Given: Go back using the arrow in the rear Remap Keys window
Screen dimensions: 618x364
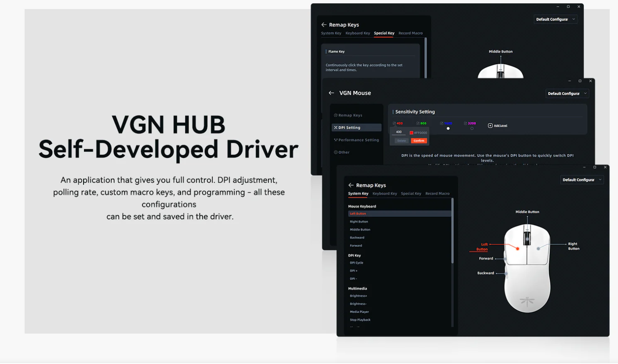Looking at the screenshot, I should coord(324,25).
